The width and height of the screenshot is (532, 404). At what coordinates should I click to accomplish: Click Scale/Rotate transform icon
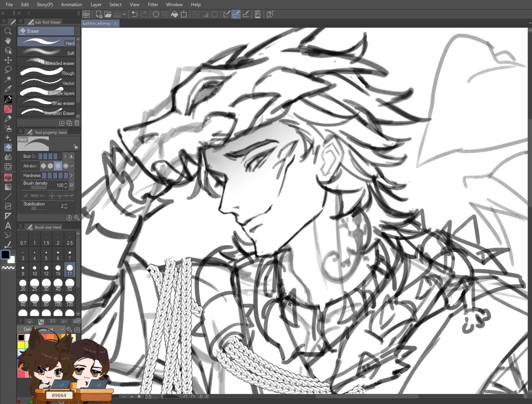(184, 15)
